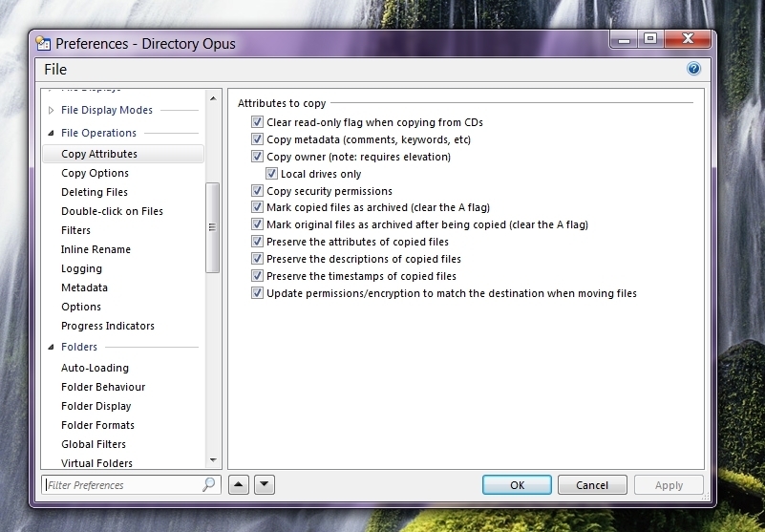Collapse the Folders category
This screenshot has width=765, height=532.
(52, 347)
